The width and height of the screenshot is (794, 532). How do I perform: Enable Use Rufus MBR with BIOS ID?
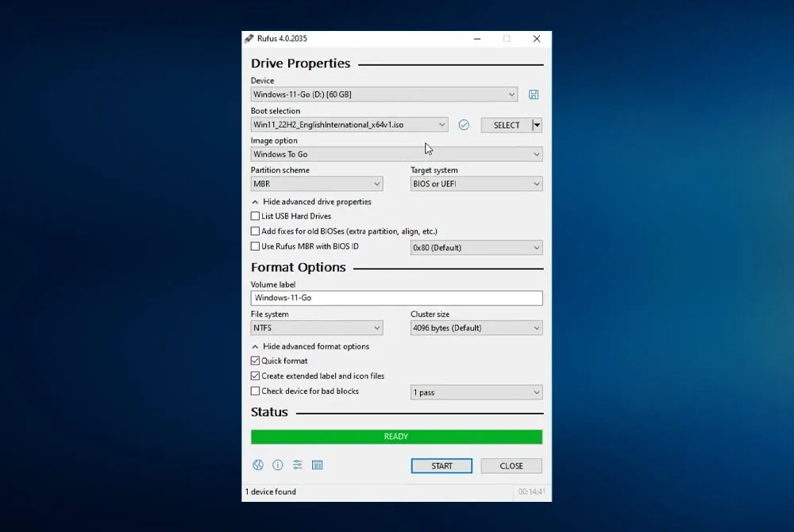pos(255,246)
